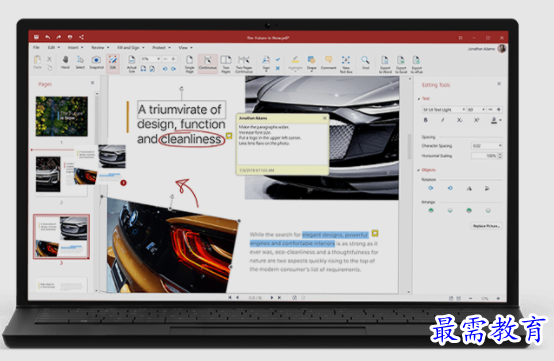Switch to Two Pages view
The image size is (554, 361).
point(226,64)
